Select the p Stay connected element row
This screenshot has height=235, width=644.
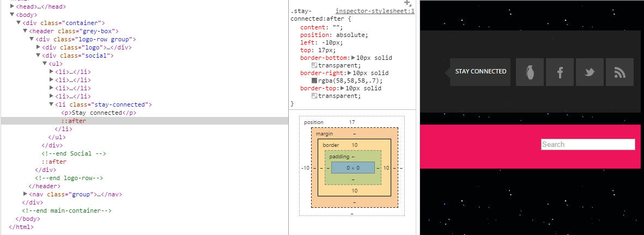[99, 113]
